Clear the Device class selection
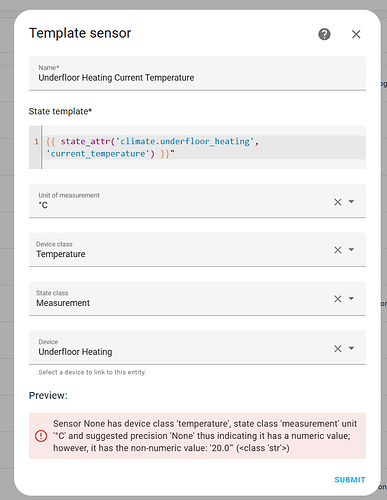387x500 pixels. click(x=338, y=250)
